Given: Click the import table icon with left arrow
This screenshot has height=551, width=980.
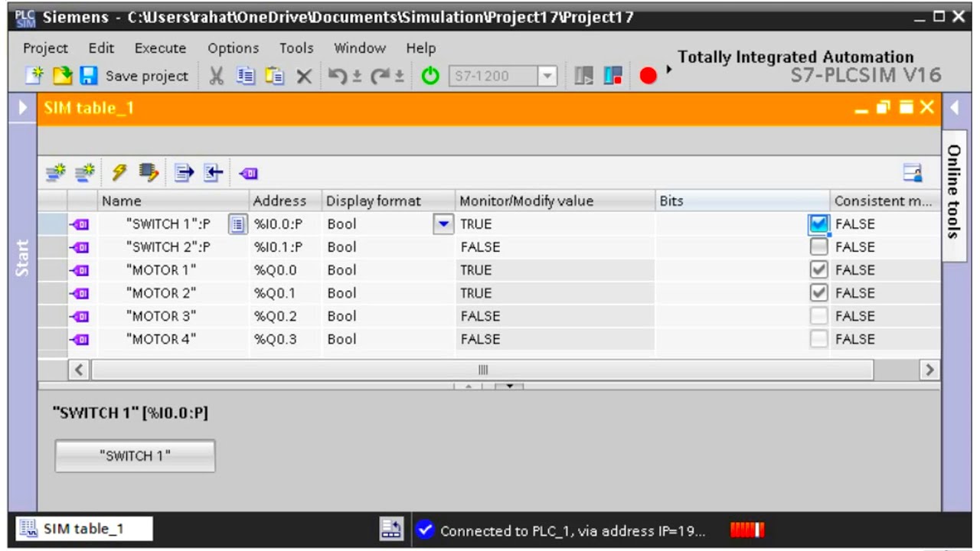Looking at the screenshot, I should tap(212, 174).
